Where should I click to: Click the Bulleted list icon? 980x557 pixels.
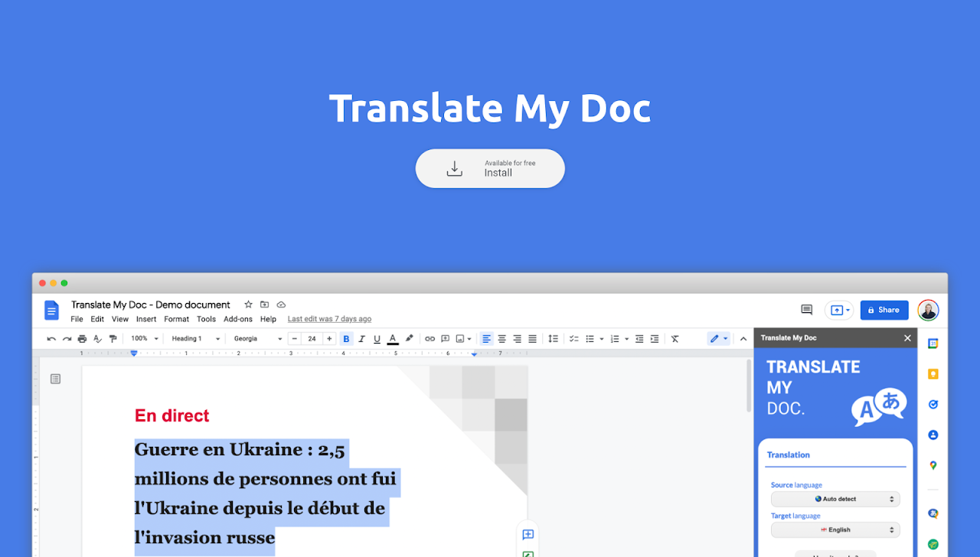pos(590,339)
